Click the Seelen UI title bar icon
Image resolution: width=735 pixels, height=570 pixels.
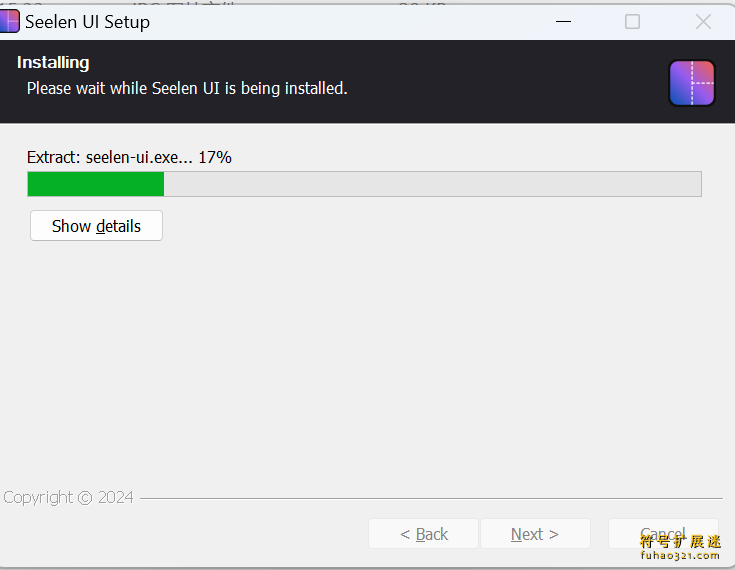coord(9,21)
